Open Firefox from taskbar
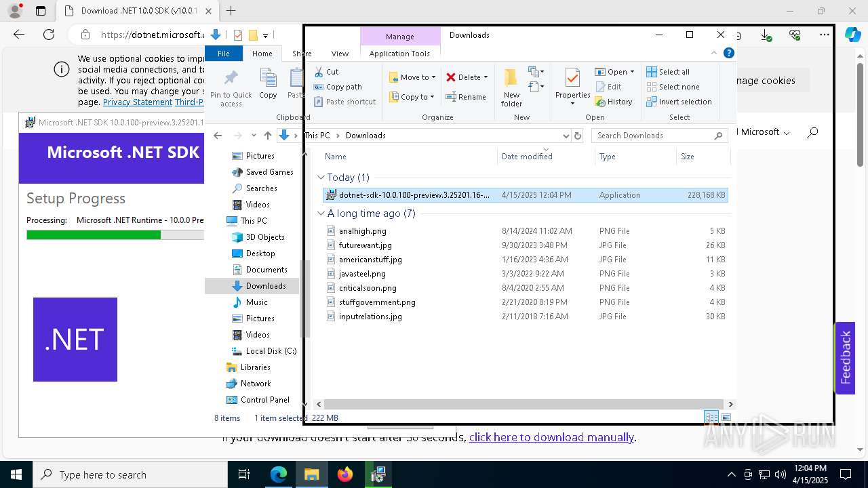 tap(345, 474)
